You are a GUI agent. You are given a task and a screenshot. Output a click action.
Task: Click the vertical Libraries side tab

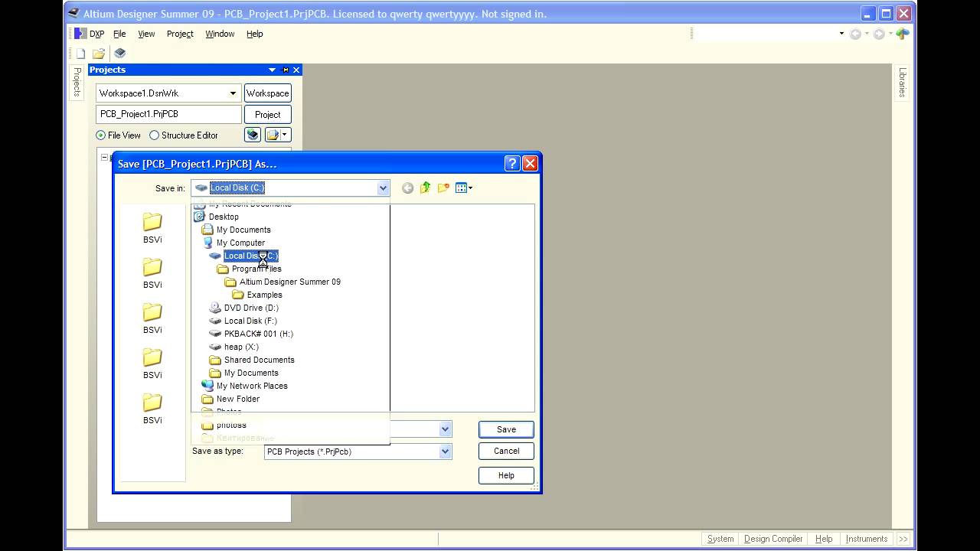pyautogui.click(x=903, y=82)
